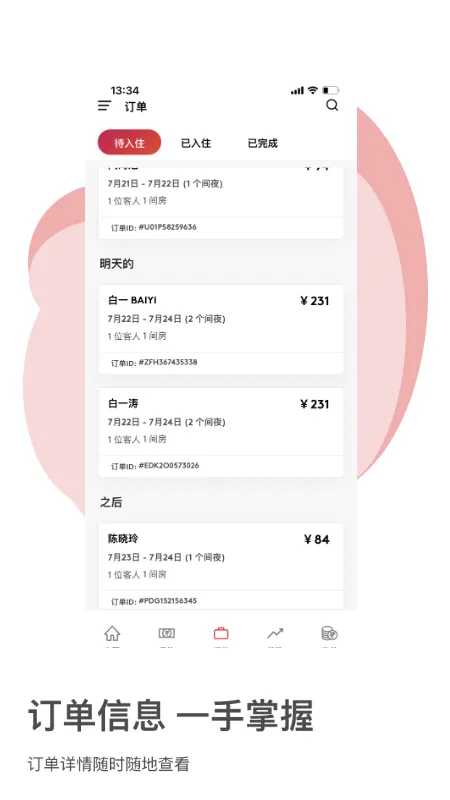Select the red briefcase orders icon
This screenshot has width=450, height=800.
[x=221, y=634]
